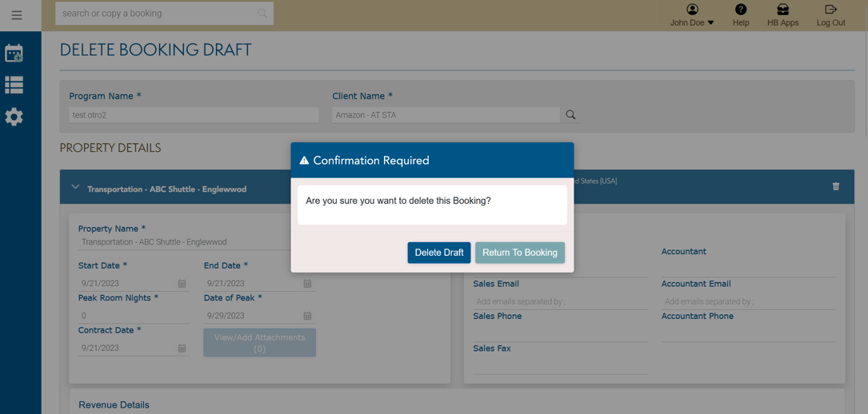Click the new booking calendar sidebar icon
Screen dimensions: 868x414
[14, 53]
